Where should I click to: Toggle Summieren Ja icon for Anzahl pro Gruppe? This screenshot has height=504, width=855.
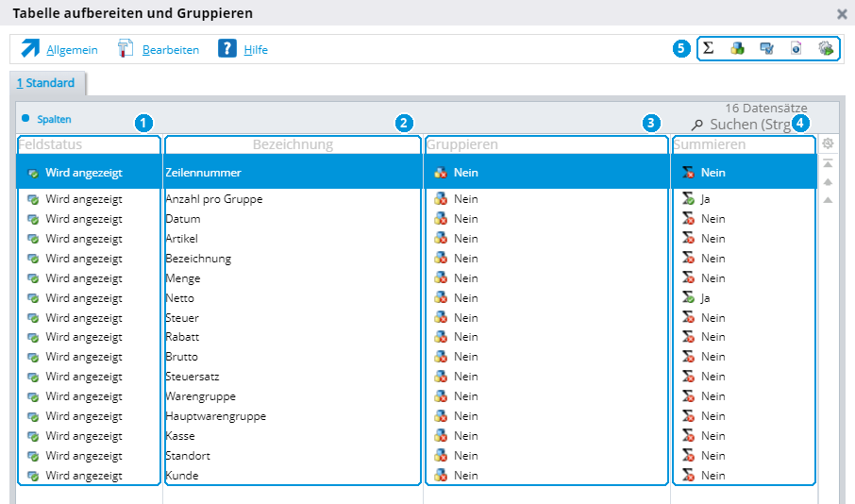[688, 199]
